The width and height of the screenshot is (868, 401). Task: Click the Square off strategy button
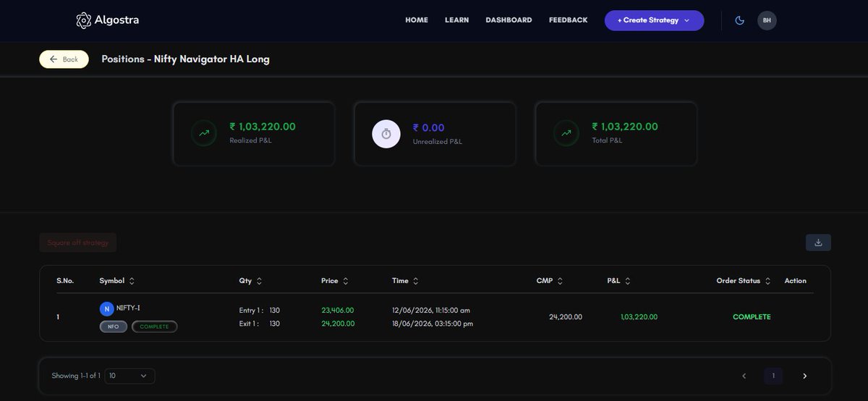click(x=77, y=242)
